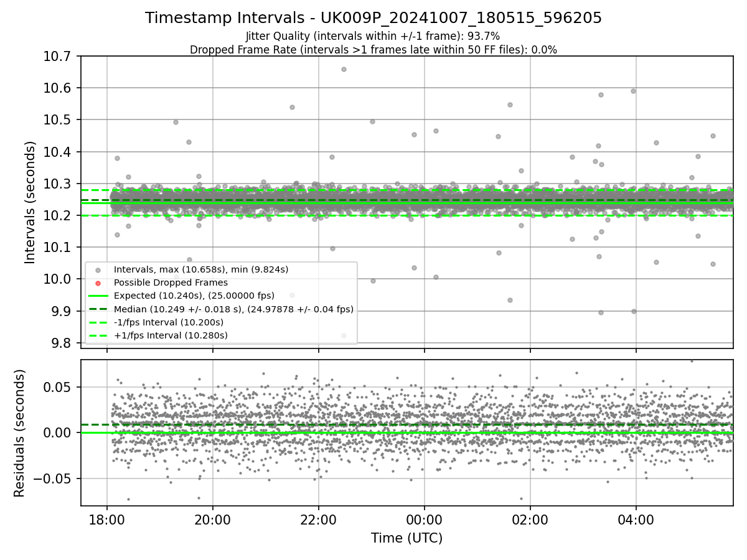This screenshot has height=560, width=747.
Task: Click the 18:00 x-axis tick label
Action: coord(107,520)
